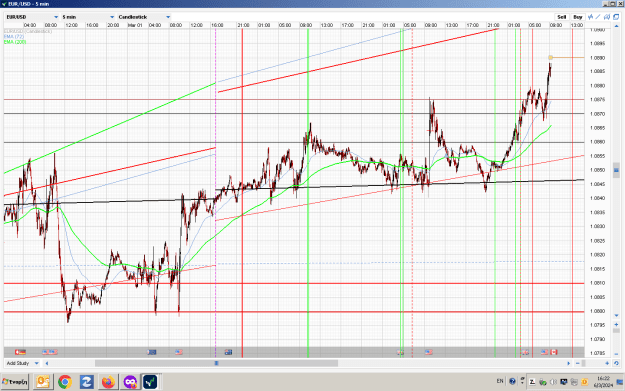The width and height of the screenshot is (625, 391).
Task: Open the Add Study dropdown
Action: tap(22, 363)
